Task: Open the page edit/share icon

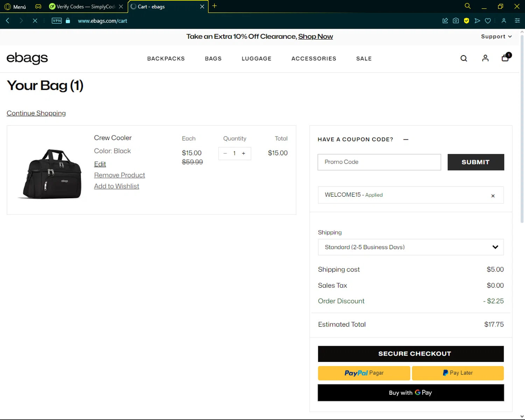Action: pos(445,21)
